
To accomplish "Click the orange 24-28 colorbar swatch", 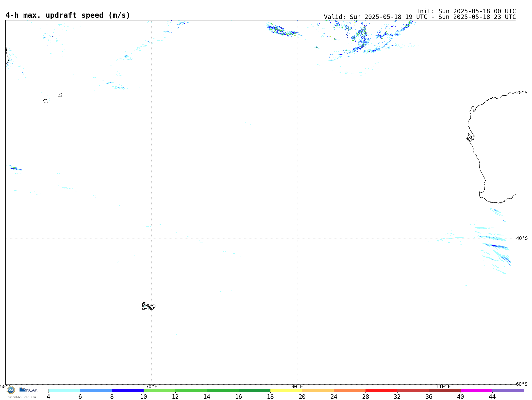I will (350, 390).
